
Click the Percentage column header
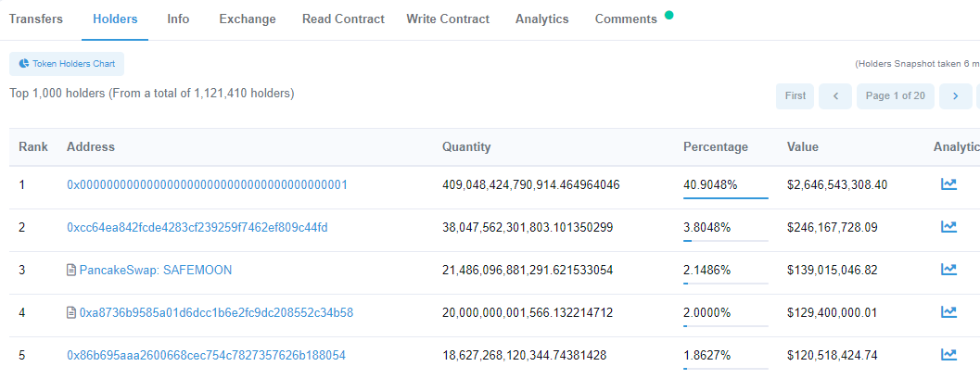(x=716, y=147)
